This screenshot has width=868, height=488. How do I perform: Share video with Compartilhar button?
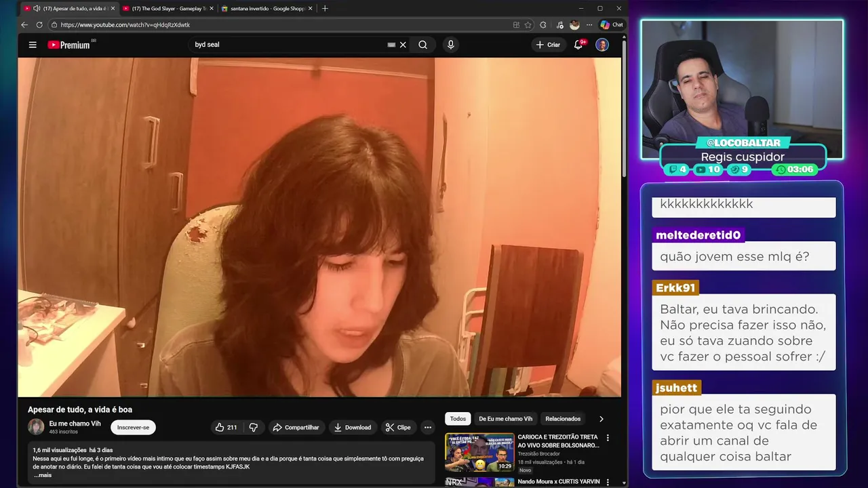click(x=296, y=428)
